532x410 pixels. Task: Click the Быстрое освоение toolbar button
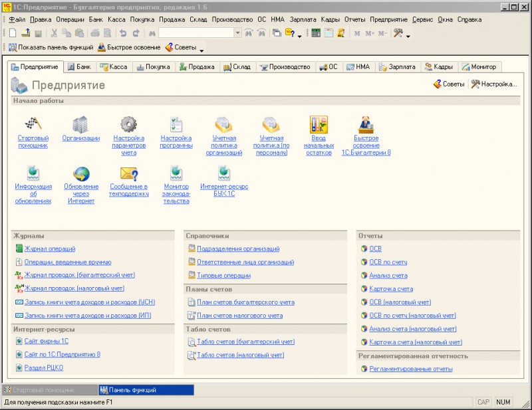point(129,47)
